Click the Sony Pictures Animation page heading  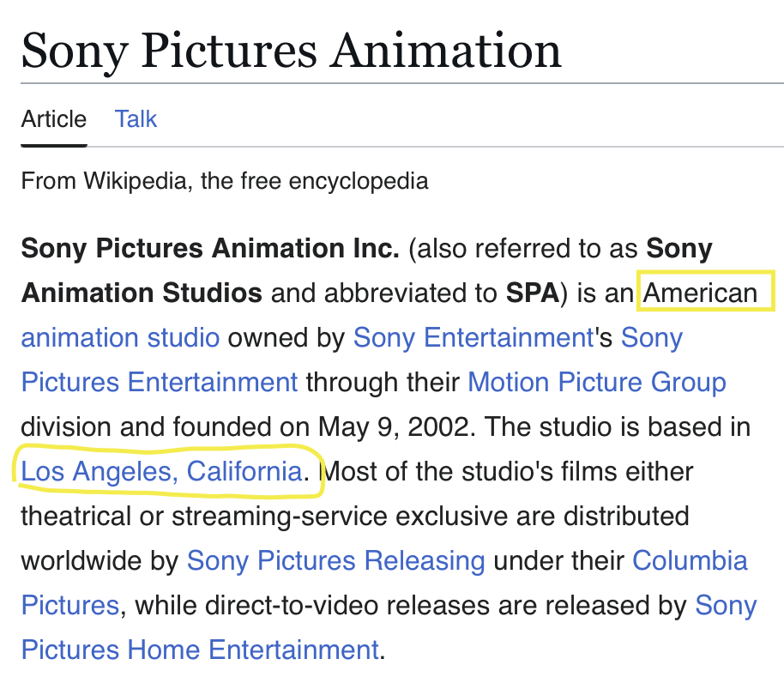coord(291,50)
